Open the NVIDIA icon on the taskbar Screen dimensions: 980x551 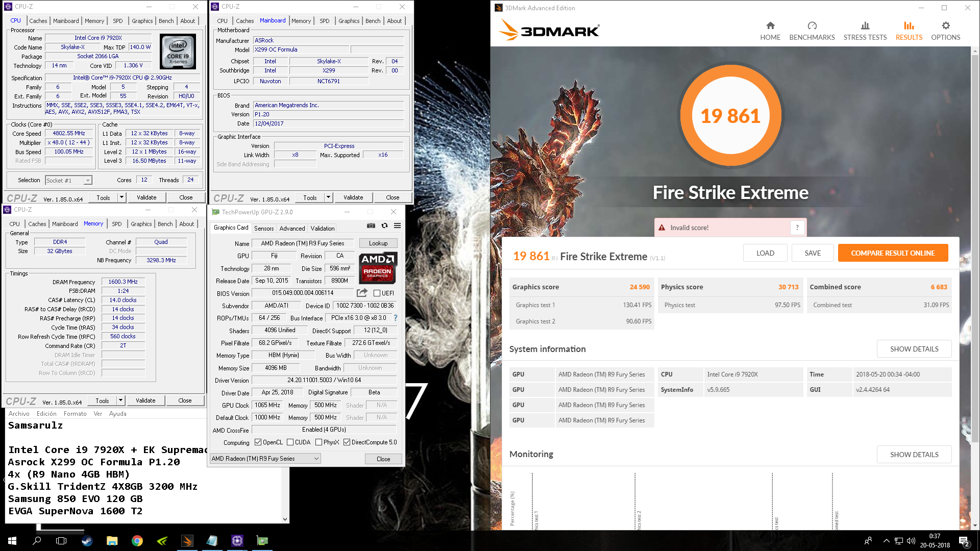tap(162, 541)
